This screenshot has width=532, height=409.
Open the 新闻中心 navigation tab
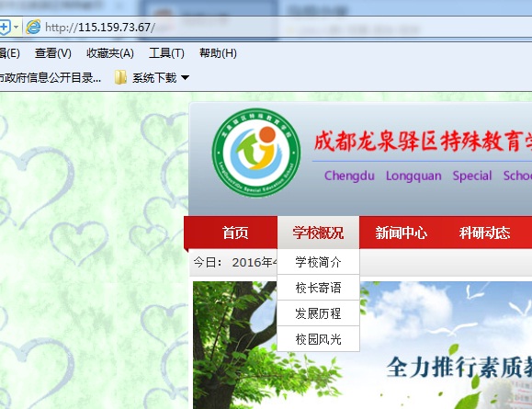401,233
